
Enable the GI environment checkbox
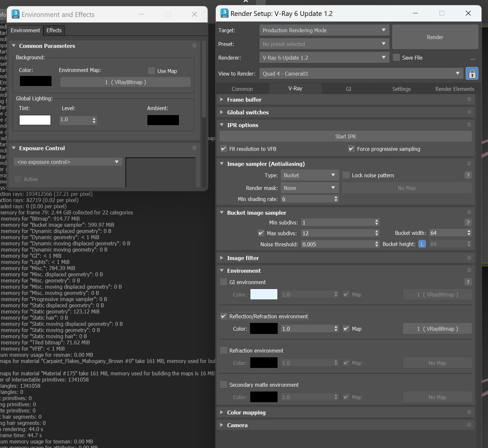[x=224, y=282]
